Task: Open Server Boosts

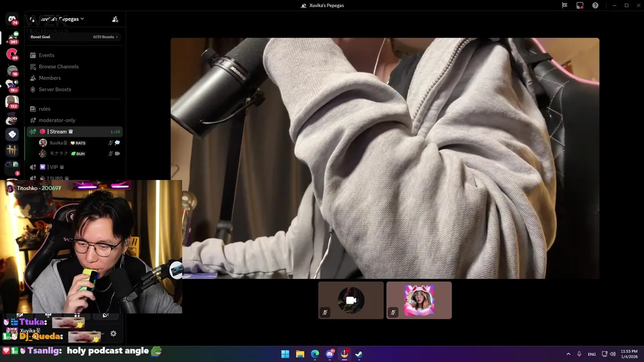Action: [x=74, y=89]
